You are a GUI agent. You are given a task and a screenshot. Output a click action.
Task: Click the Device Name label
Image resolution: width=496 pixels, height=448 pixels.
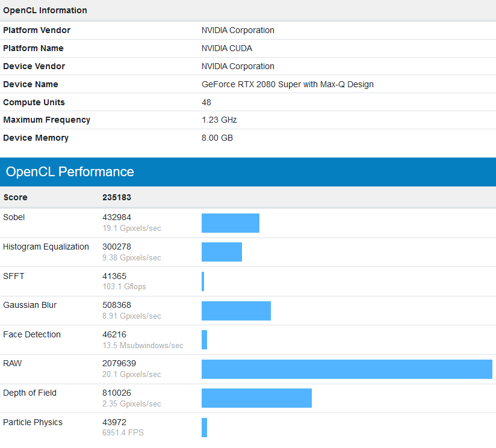click(30, 84)
